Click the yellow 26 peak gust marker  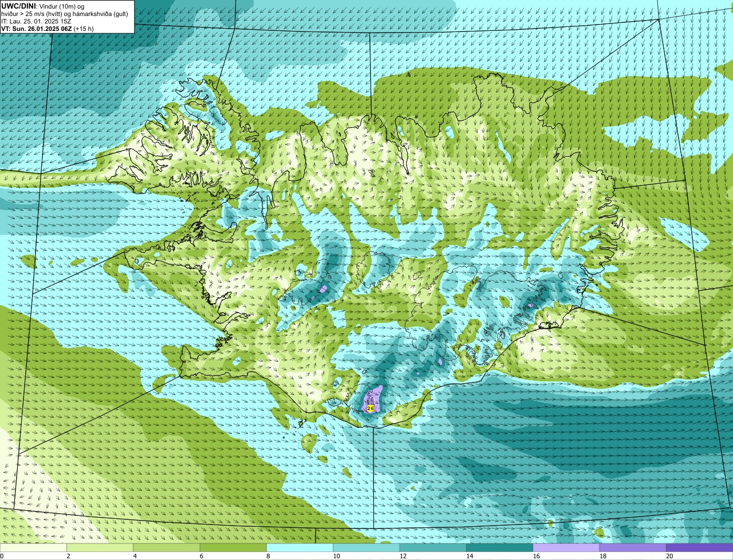[x=370, y=408]
